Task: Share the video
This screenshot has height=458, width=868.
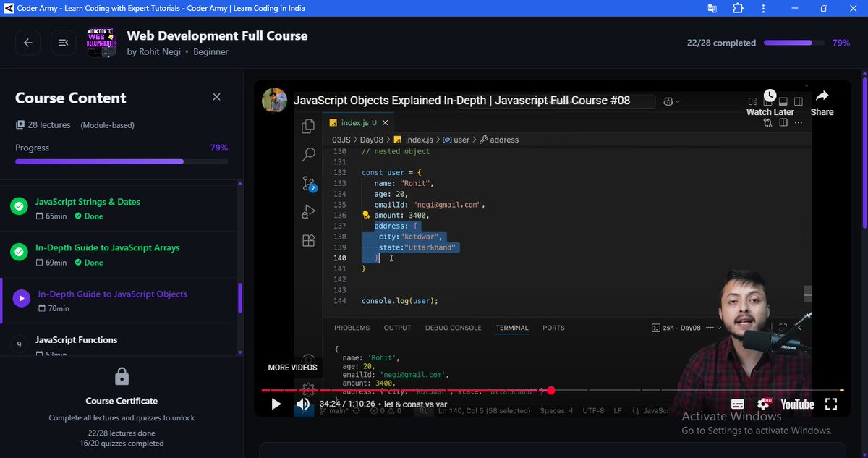Action: click(822, 103)
